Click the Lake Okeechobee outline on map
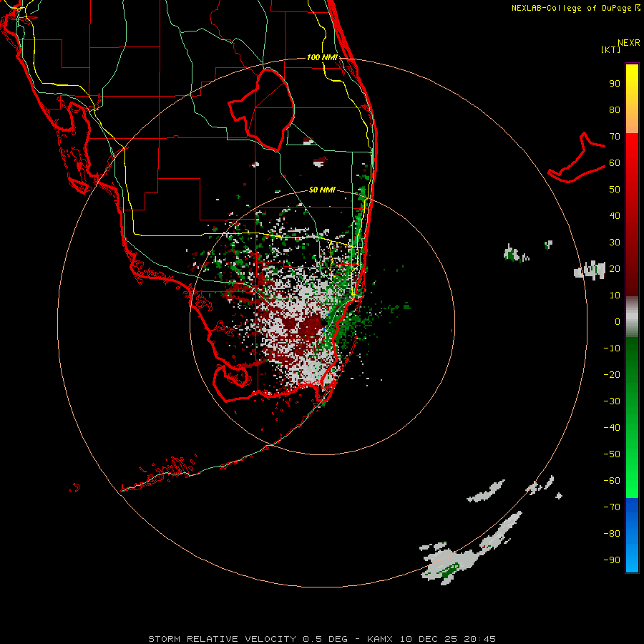 262,109
